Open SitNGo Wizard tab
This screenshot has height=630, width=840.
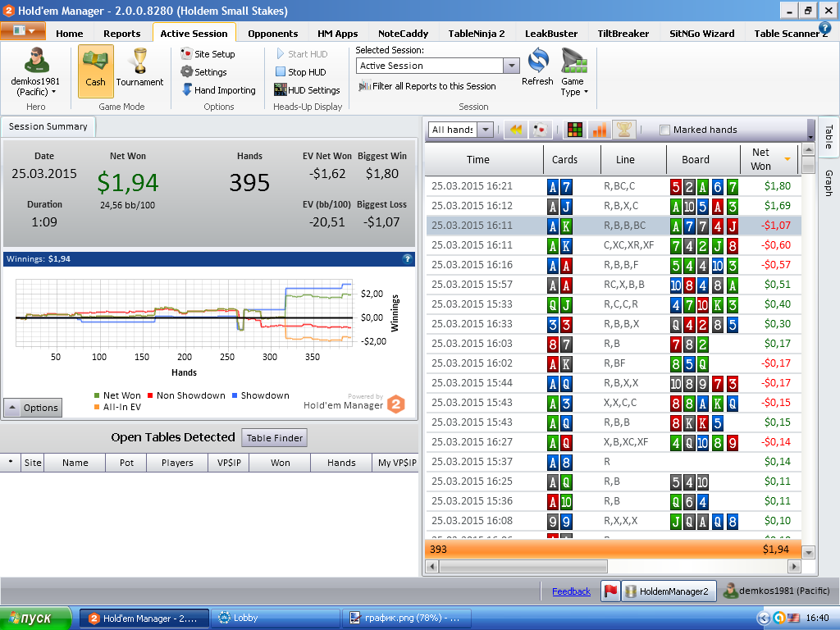(702, 33)
